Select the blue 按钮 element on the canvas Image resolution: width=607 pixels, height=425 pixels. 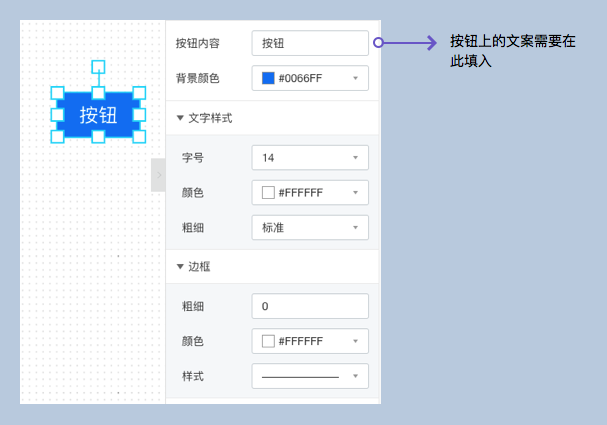[x=98, y=114]
